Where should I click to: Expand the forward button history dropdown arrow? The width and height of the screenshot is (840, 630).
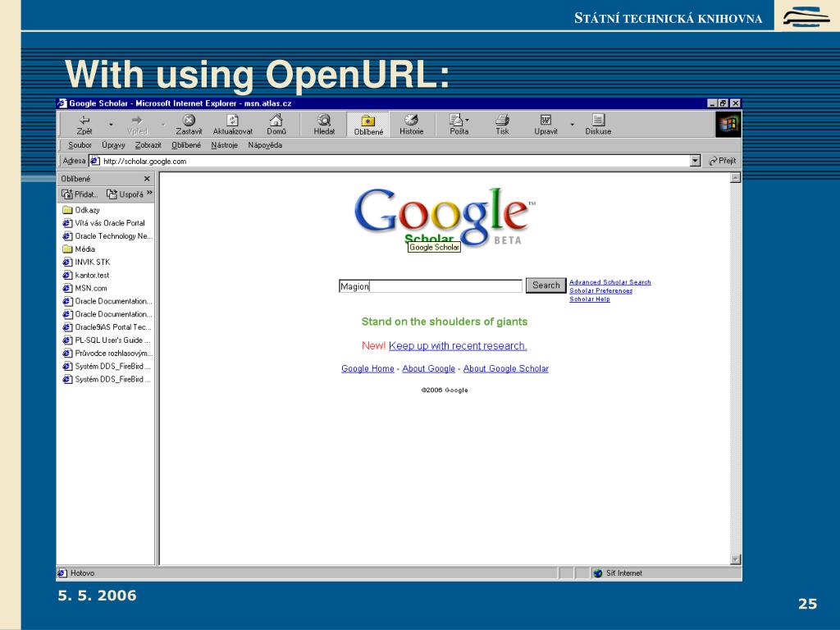click(x=163, y=125)
